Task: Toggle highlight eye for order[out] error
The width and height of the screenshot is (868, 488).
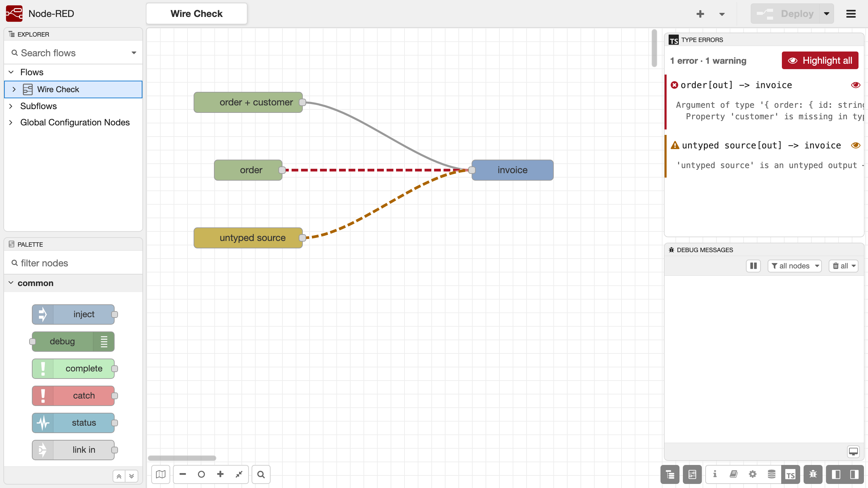Action: pyautogui.click(x=855, y=85)
